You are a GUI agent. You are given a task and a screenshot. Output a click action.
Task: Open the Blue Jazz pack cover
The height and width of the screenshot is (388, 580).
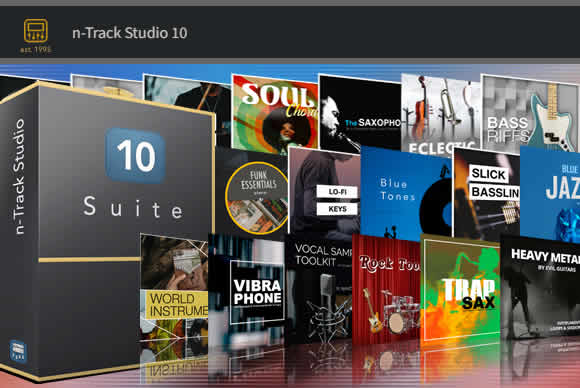coord(550,193)
